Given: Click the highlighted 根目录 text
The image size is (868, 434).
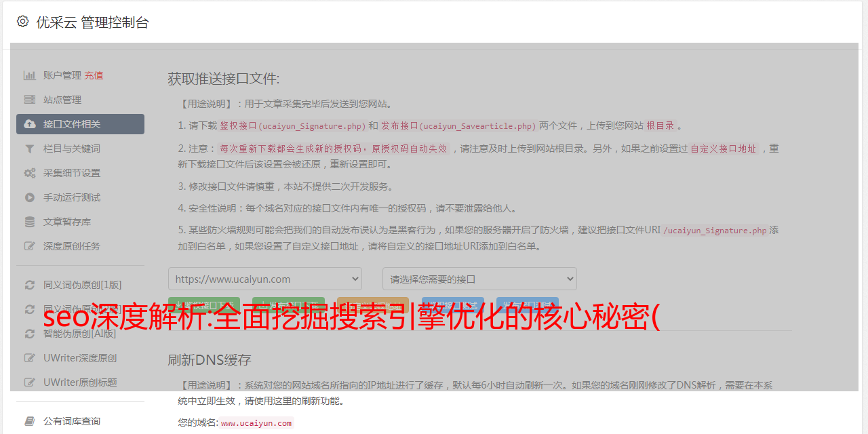Looking at the screenshot, I should pyautogui.click(x=660, y=125).
